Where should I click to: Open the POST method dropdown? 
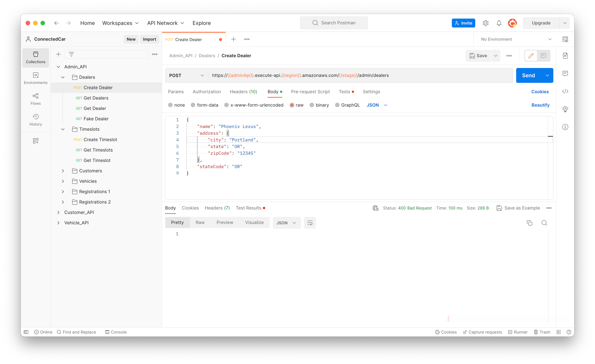pos(186,75)
